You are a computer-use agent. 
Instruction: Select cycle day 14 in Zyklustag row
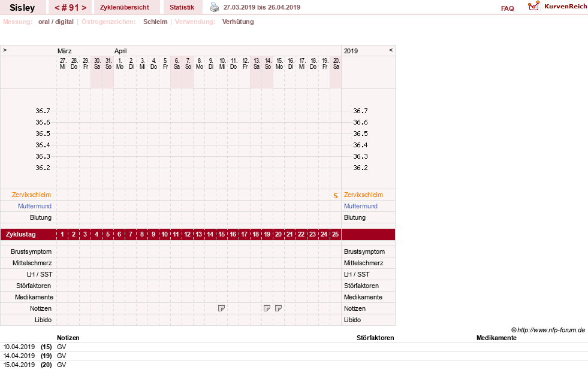(210, 234)
